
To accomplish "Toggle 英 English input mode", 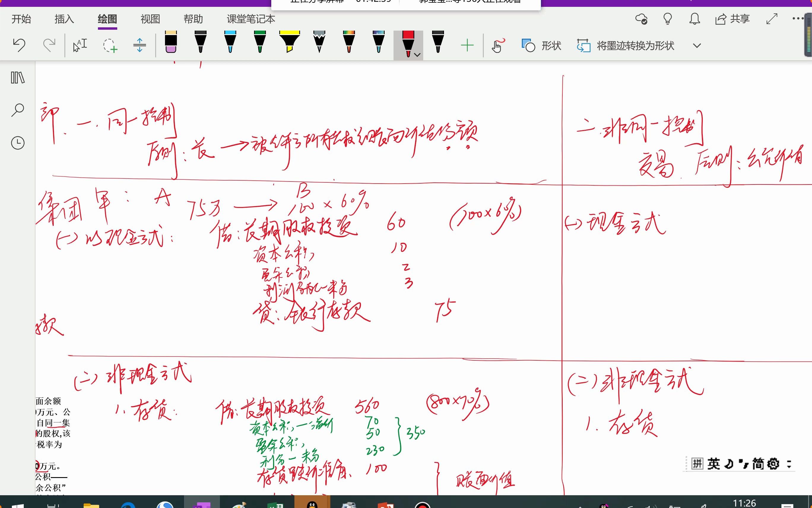I will point(713,464).
